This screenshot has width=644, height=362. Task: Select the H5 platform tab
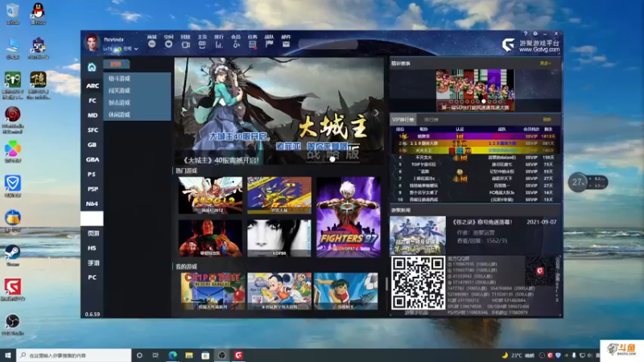(92, 249)
